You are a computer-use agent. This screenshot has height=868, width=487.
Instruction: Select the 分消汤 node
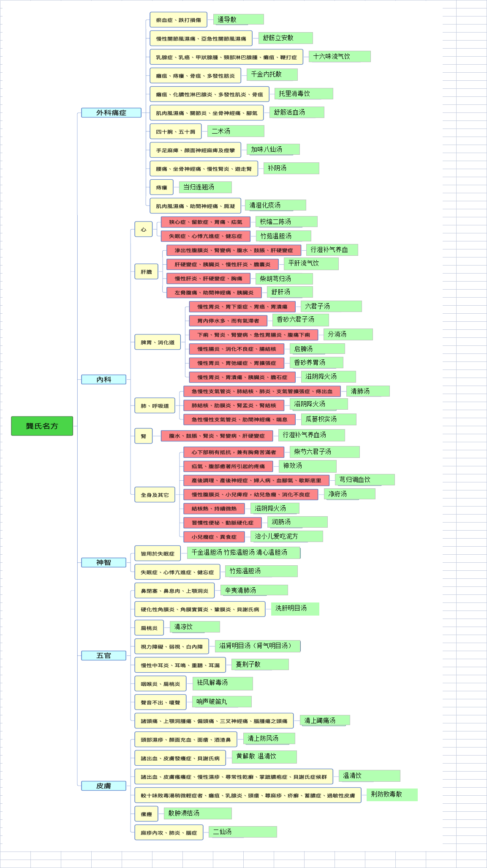tap(348, 334)
